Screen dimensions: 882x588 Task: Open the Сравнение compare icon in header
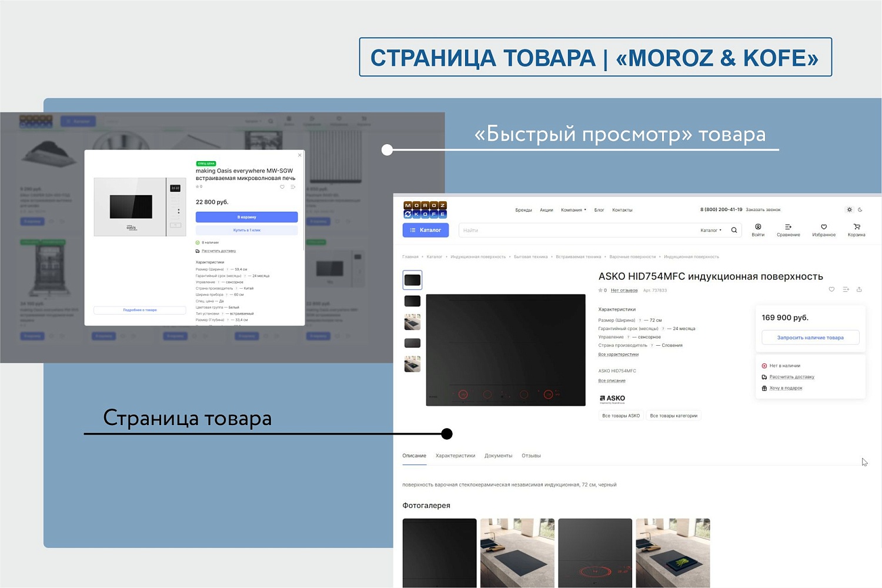[x=788, y=227]
